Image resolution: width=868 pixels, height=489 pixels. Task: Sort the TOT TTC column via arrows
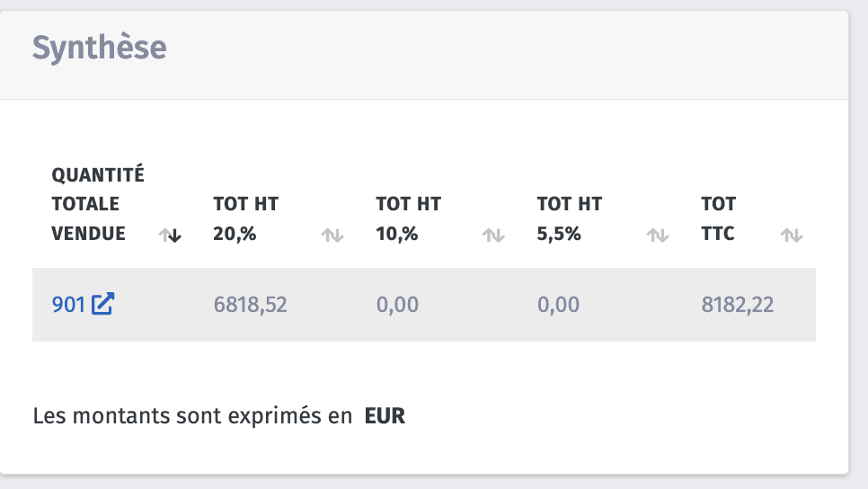(791, 236)
